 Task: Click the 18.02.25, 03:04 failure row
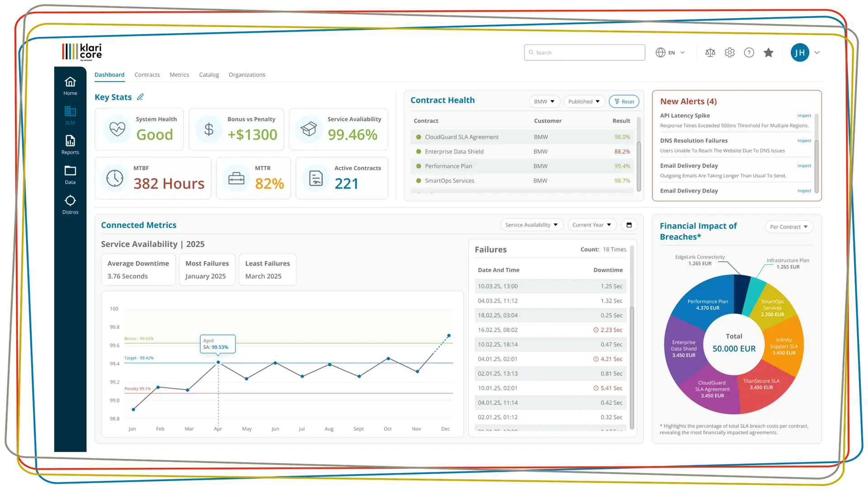[550, 315]
